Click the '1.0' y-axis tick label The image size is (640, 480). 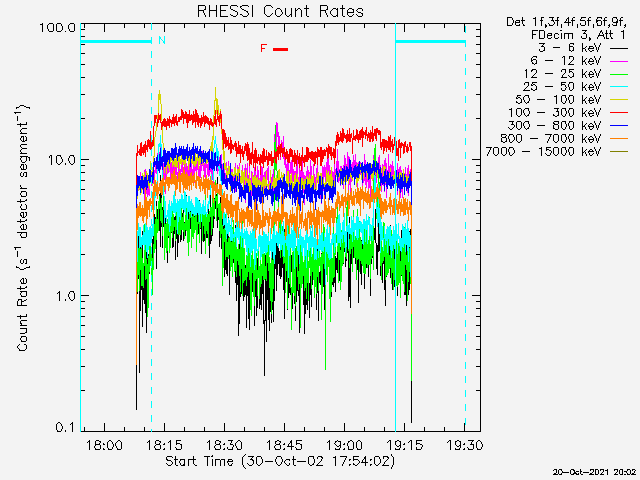tap(65, 296)
